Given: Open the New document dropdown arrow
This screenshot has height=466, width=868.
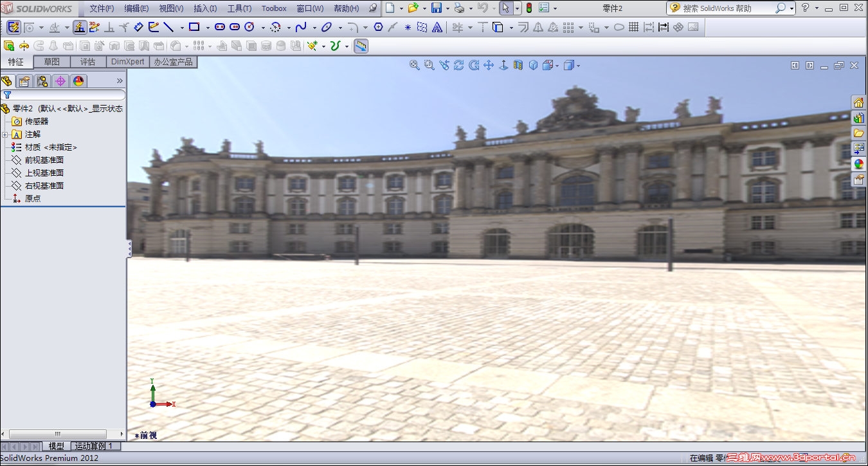Looking at the screenshot, I should pyautogui.click(x=401, y=8).
